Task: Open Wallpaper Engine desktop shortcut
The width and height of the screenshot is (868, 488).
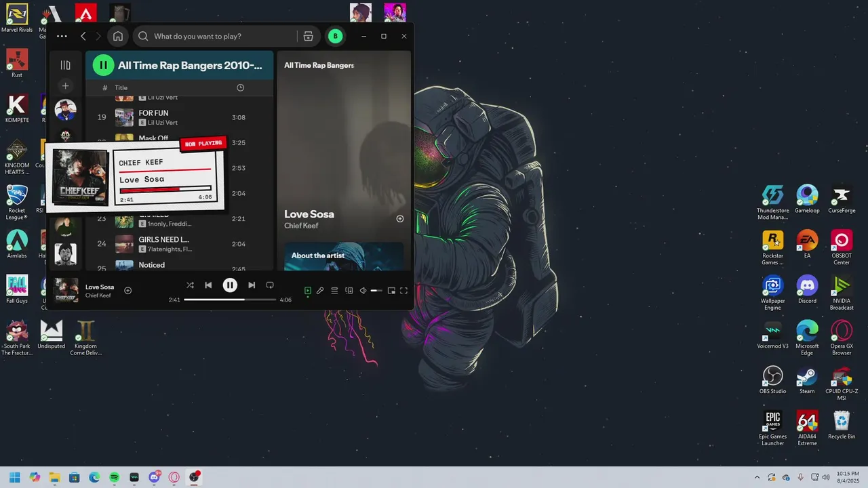Action: [772, 293]
